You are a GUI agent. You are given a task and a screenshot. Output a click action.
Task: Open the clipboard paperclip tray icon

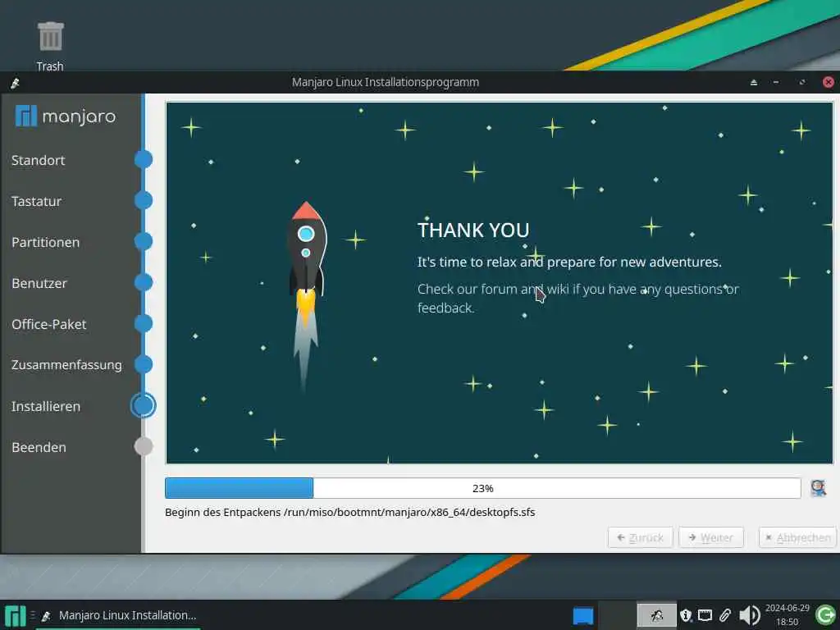[x=725, y=615]
